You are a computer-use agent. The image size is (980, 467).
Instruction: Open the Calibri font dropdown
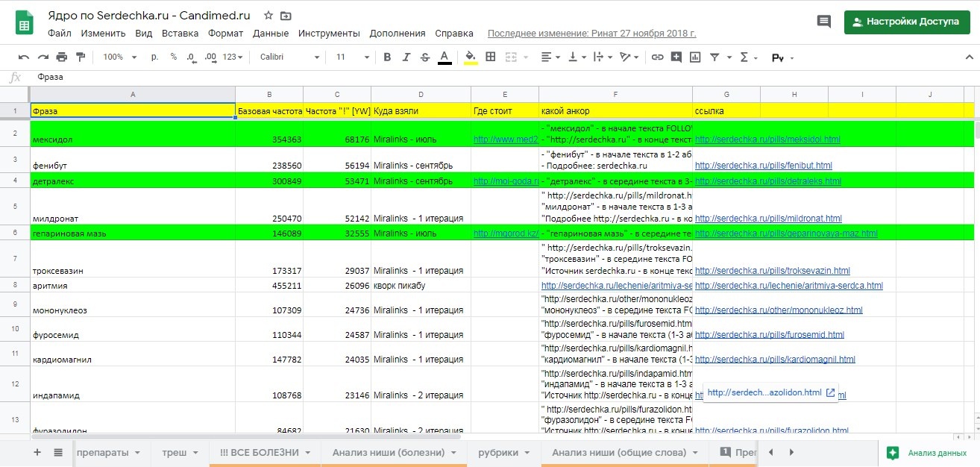pos(290,57)
